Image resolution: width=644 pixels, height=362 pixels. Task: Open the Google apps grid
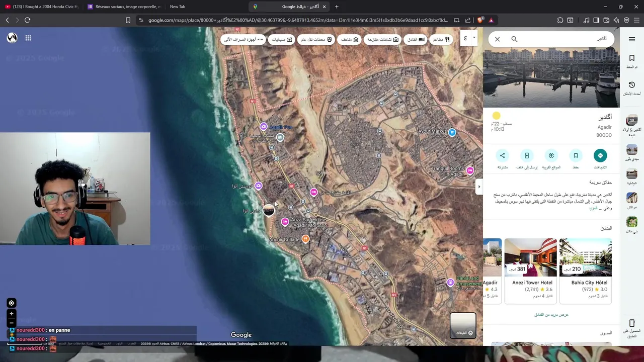click(28, 38)
